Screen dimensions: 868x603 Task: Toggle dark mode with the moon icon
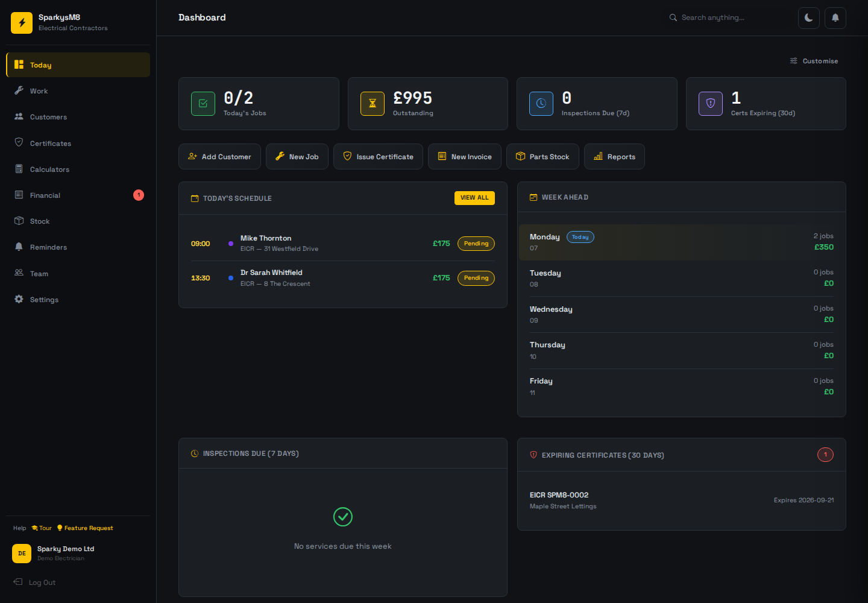click(x=809, y=18)
